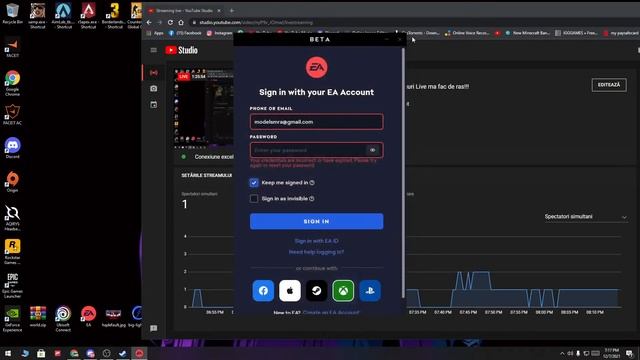This screenshot has width=640, height=360.
Task: Click the live stream preview thumbnail
Action: (205, 109)
